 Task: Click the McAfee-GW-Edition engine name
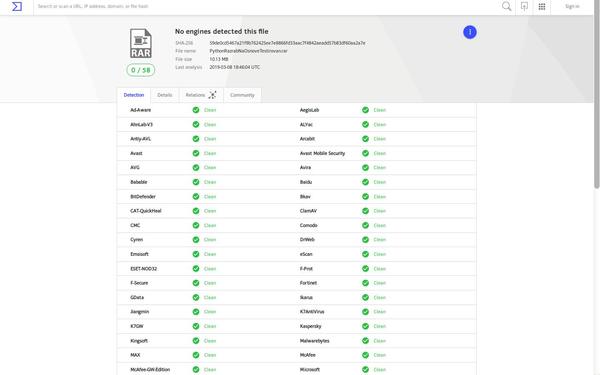150,370
